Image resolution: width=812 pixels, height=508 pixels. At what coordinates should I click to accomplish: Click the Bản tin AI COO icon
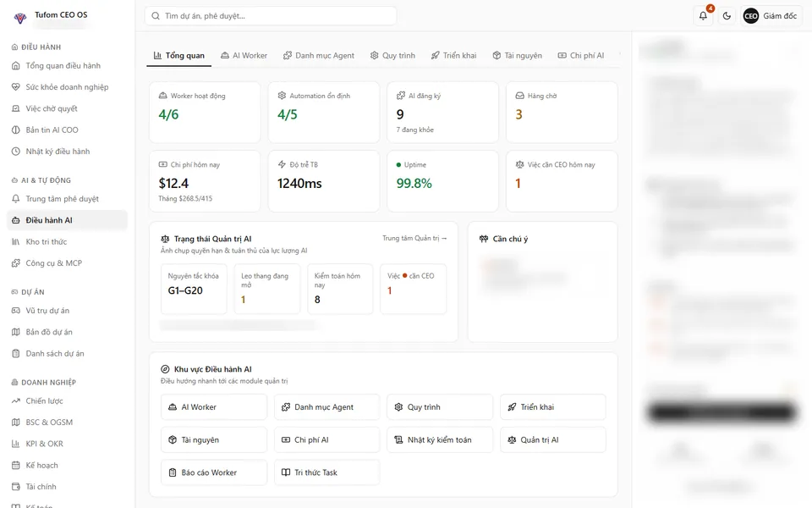click(x=15, y=130)
